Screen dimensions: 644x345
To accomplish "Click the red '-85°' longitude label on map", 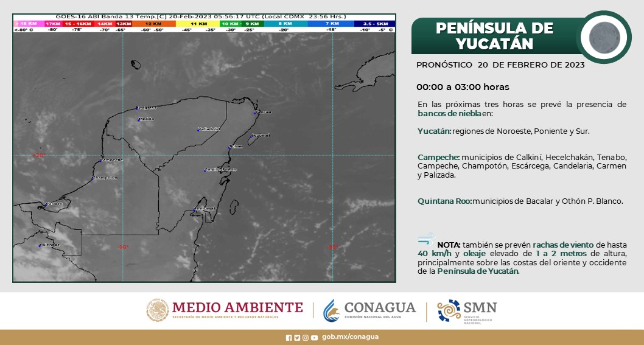I will point(333,247).
